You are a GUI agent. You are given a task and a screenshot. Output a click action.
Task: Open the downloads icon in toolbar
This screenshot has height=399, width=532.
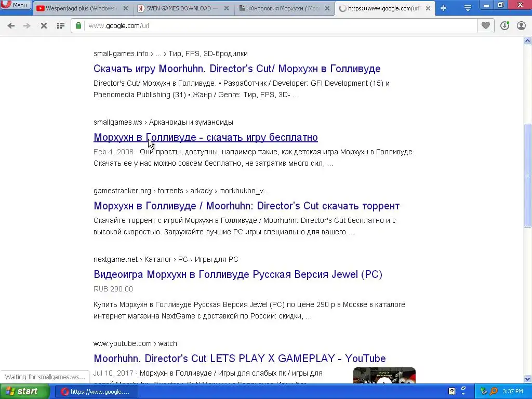pyautogui.click(x=504, y=26)
